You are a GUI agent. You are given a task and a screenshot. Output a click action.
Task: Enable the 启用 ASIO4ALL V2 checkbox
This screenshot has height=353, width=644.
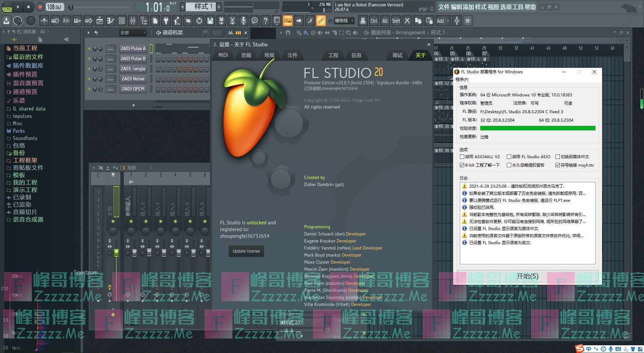coord(462,157)
